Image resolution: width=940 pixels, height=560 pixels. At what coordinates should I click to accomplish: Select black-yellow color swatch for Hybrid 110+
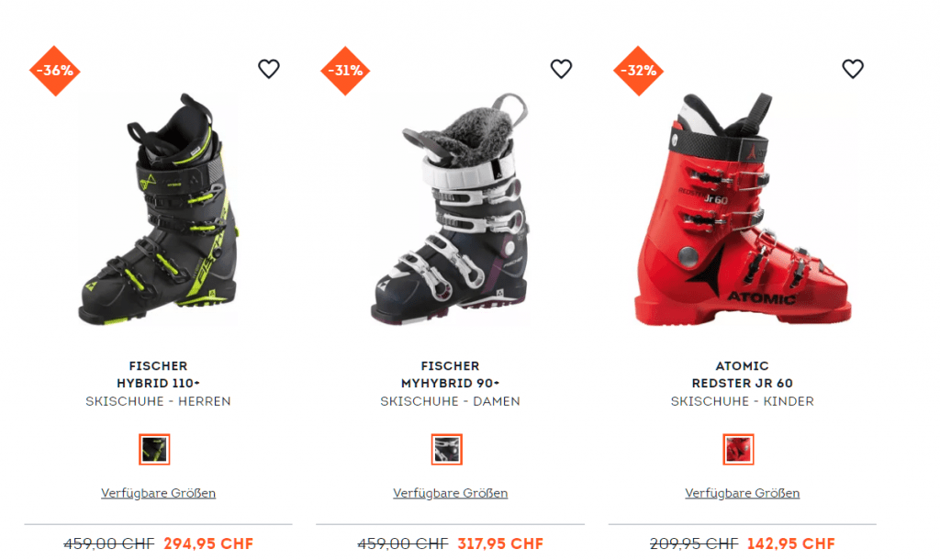[154, 449]
